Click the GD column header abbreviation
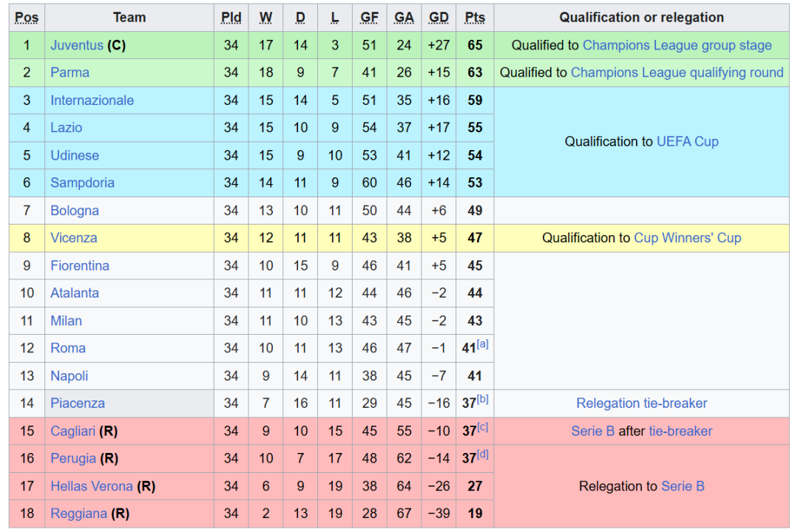 point(439,18)
